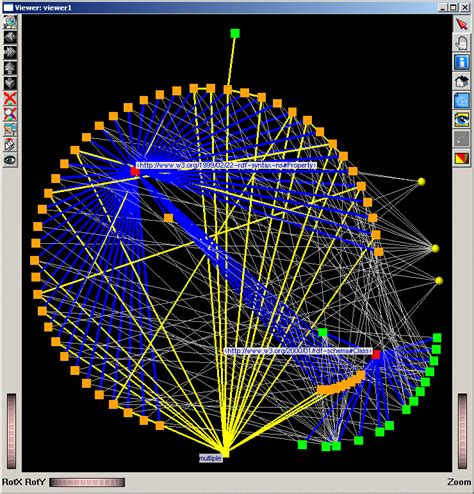
Task: Click the rdf-schema#Class node label
Action: pyautogui.click(x=298, y=351)
